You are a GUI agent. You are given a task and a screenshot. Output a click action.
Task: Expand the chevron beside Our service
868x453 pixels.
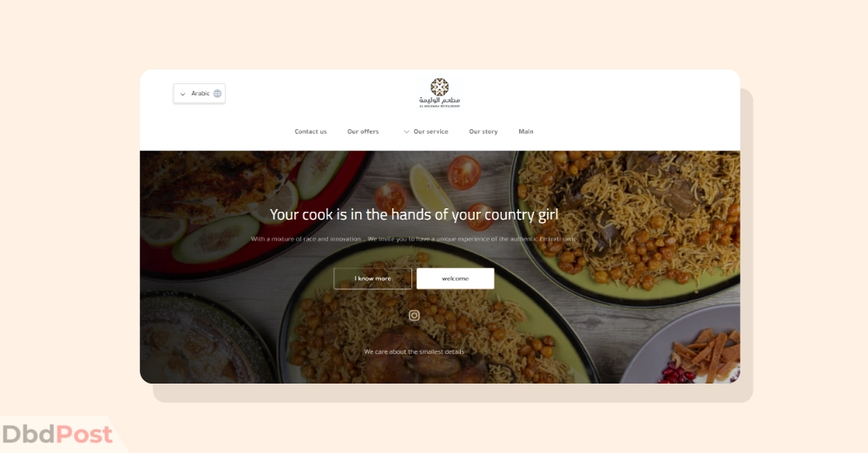[406, 132]
